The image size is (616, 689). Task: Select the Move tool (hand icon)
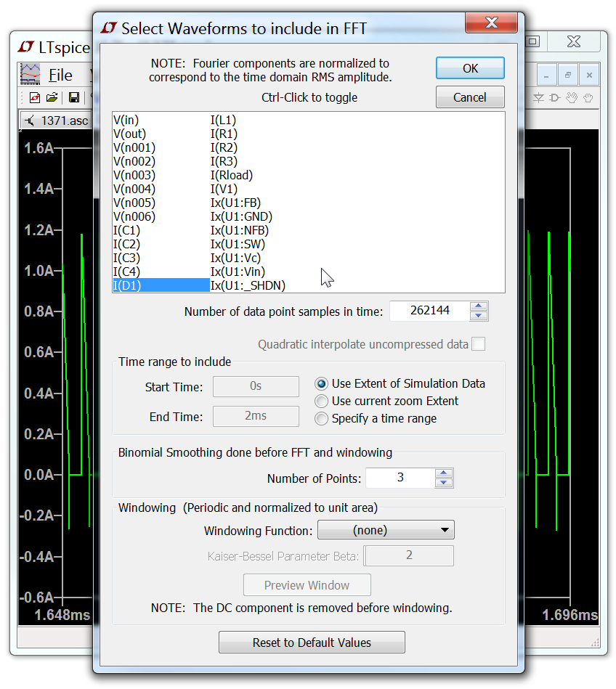coord(571,98)
